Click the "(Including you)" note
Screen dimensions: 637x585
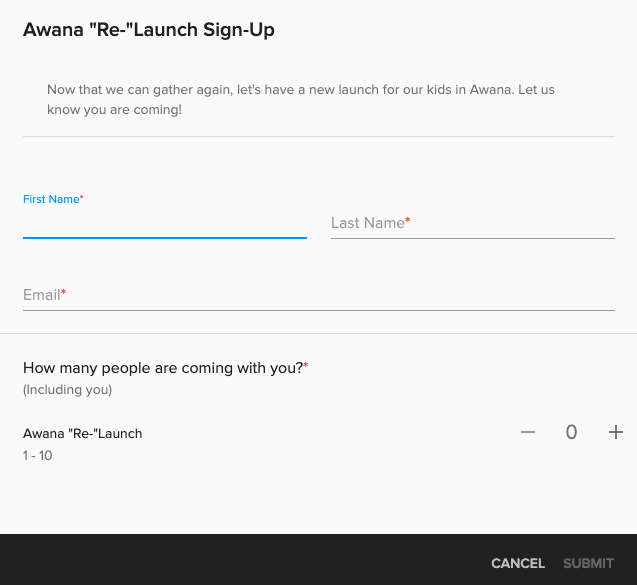point(67,390)
